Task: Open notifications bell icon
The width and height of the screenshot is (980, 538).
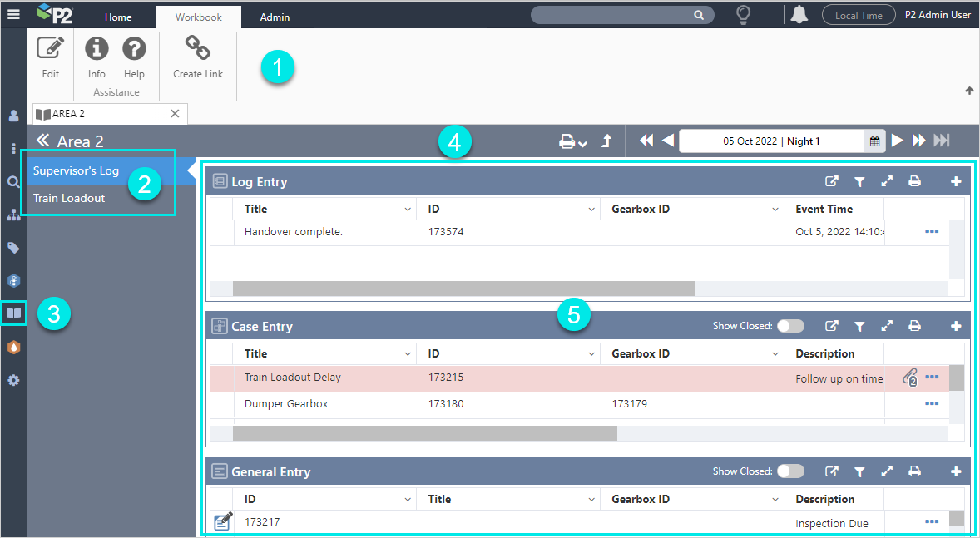Action: pos(799,15)
